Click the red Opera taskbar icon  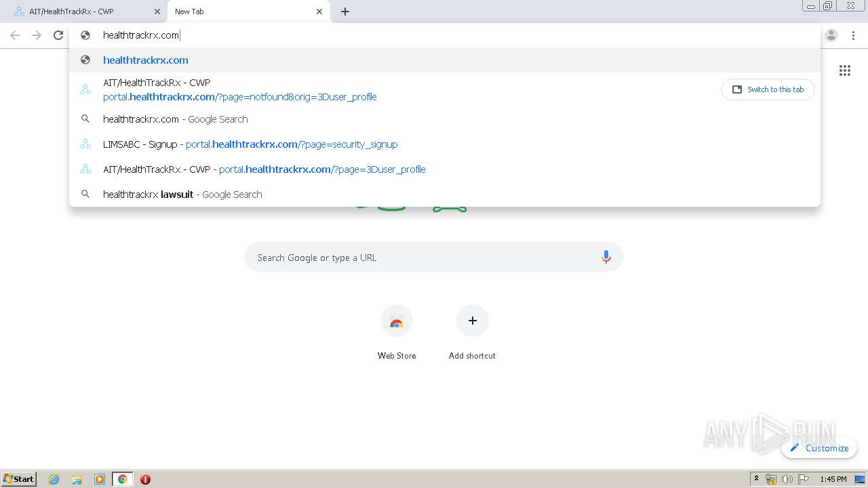145,479
